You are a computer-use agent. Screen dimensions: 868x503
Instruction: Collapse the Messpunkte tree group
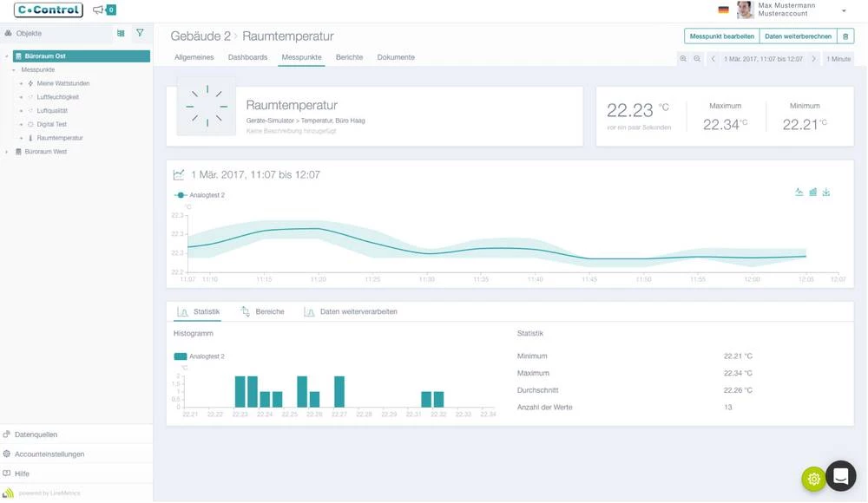(x=14, y=69)
